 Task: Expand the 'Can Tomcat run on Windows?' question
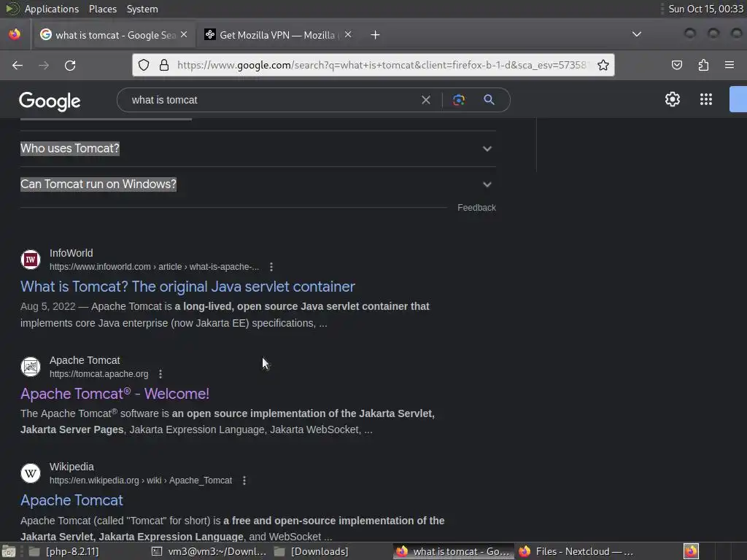pyautogui.click(x=258, y=184)
